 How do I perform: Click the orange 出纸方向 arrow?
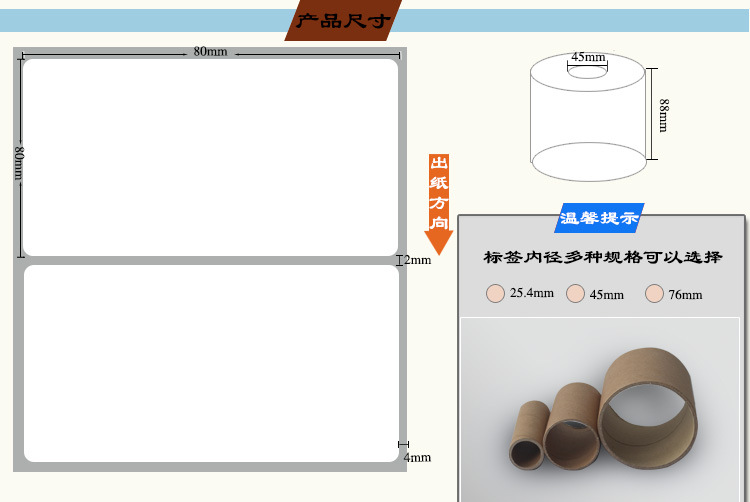tap(439, 204)
